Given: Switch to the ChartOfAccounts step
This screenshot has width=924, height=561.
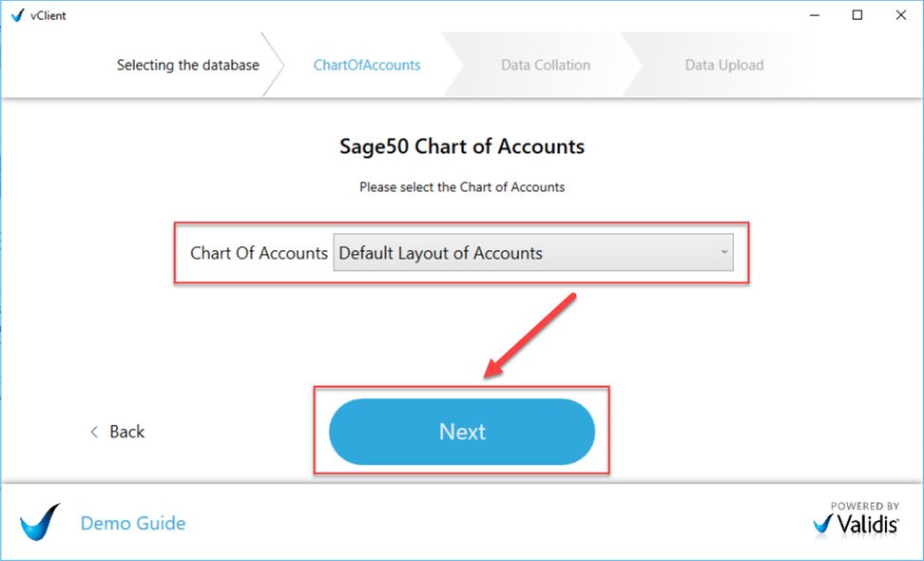Looking at the screenshot, I should click(x=367, y=65).
